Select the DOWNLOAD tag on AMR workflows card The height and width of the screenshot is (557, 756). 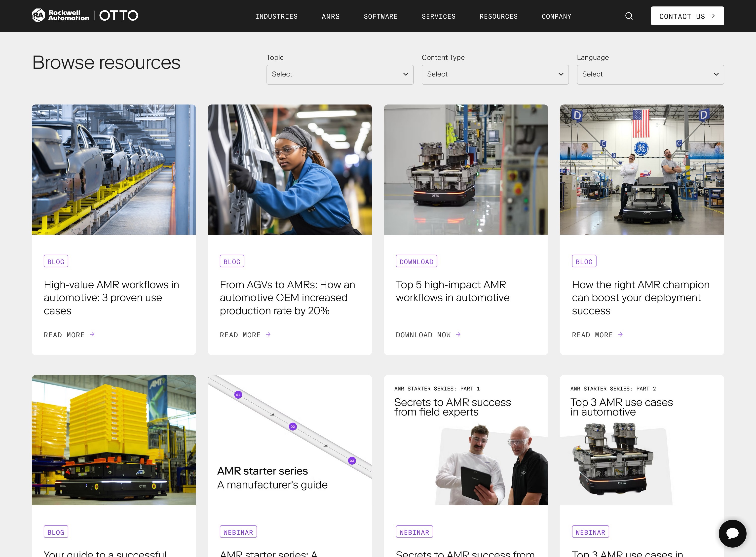coord(416,261)
